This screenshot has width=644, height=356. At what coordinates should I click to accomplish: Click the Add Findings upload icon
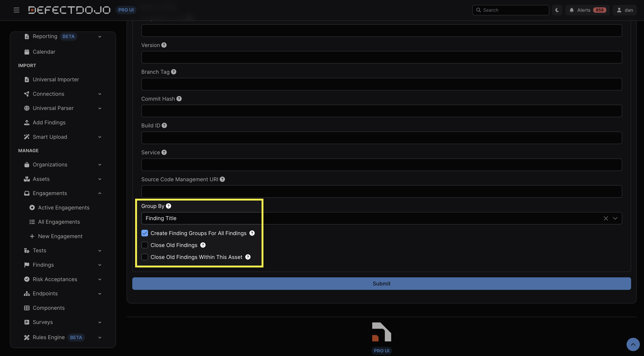click(27, 122)
